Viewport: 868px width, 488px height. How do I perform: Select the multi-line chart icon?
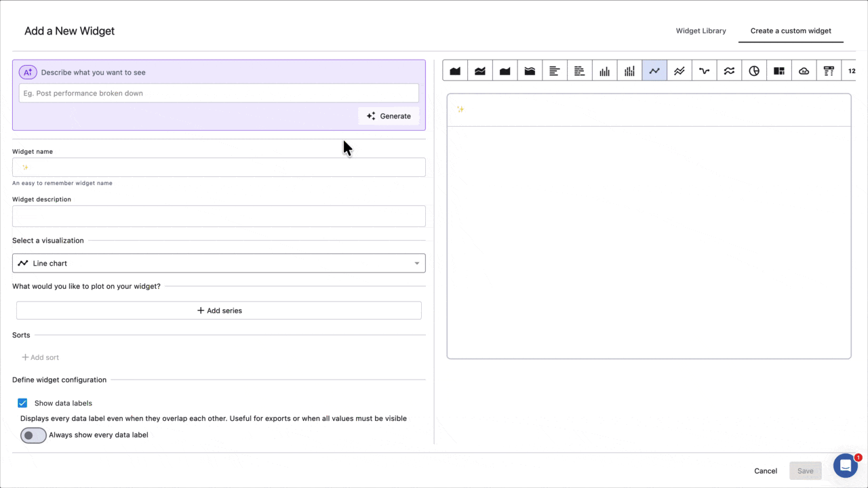click(679, 70)
